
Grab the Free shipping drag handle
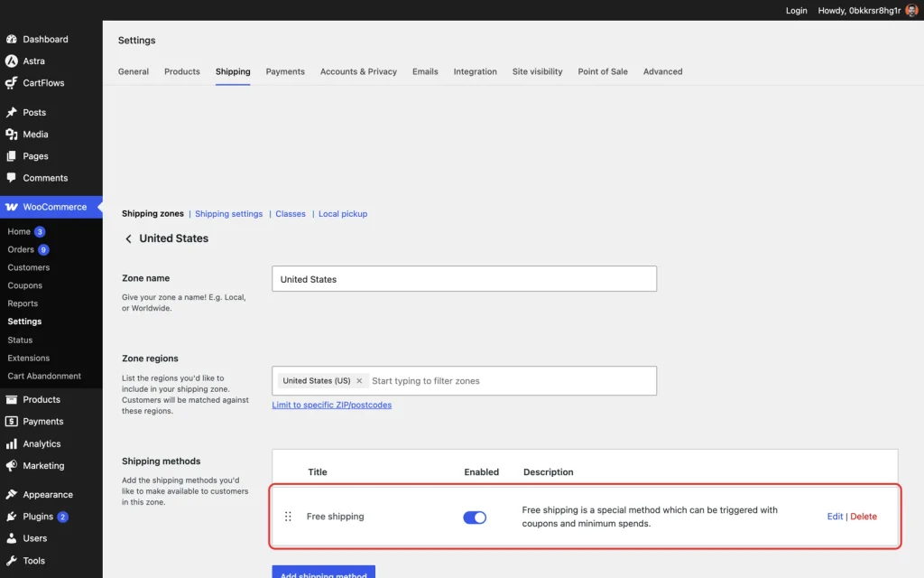tap(288, 517)
